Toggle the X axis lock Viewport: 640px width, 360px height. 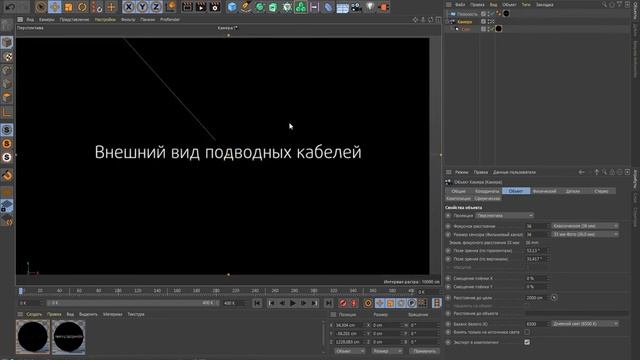tap(129, 7)
